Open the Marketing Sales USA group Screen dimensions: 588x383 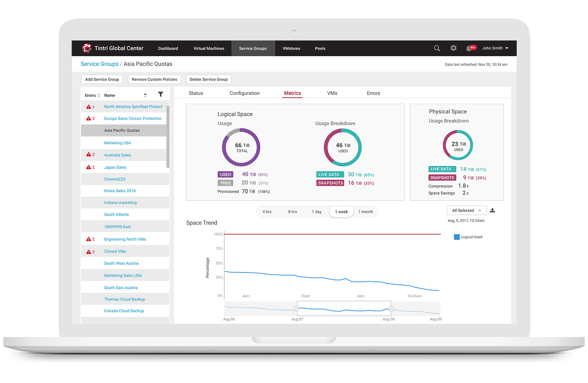click(123, 276)
